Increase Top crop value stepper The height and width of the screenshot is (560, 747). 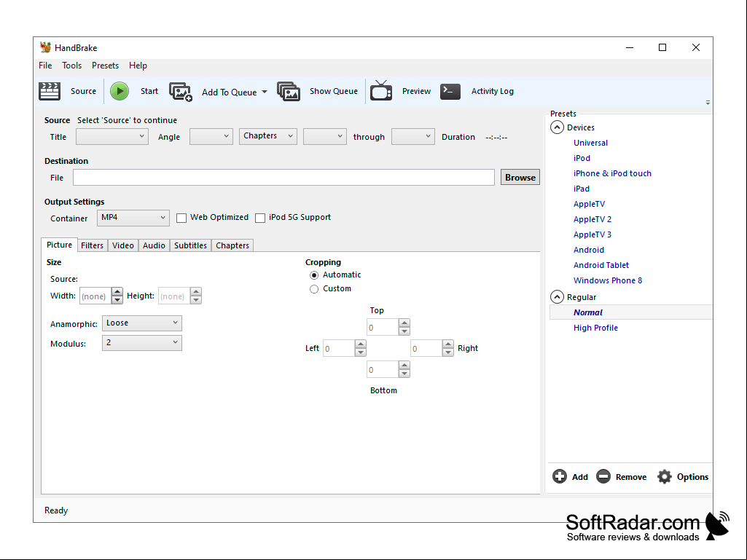[404, 323]
